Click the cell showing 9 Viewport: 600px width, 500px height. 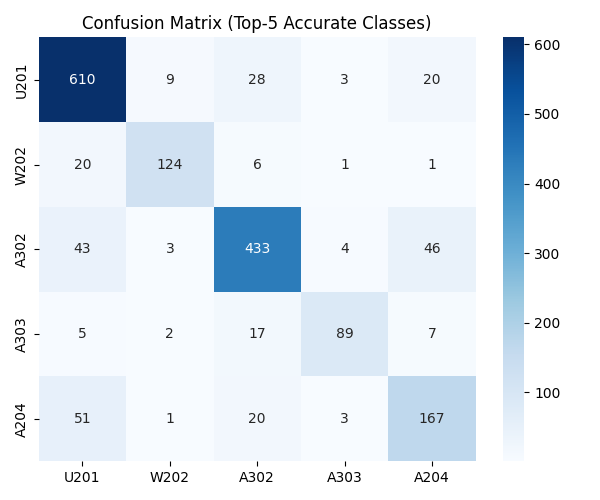click(170, 80)
